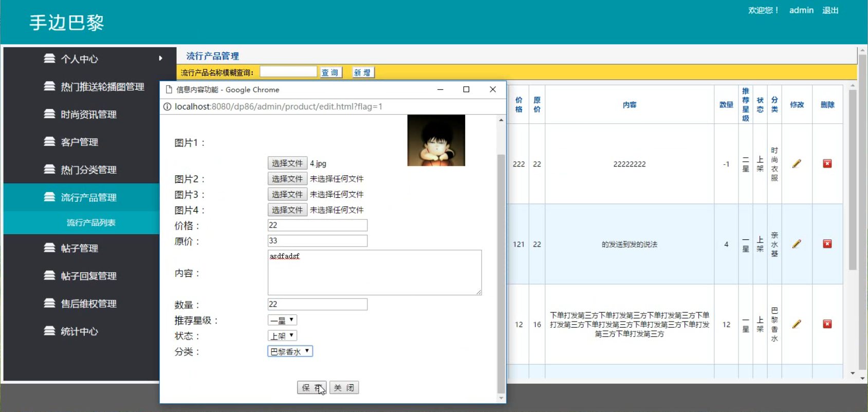Choose file for 图片1
The image size is (868, 412).
pyautogui.click(x=287, y=163)
